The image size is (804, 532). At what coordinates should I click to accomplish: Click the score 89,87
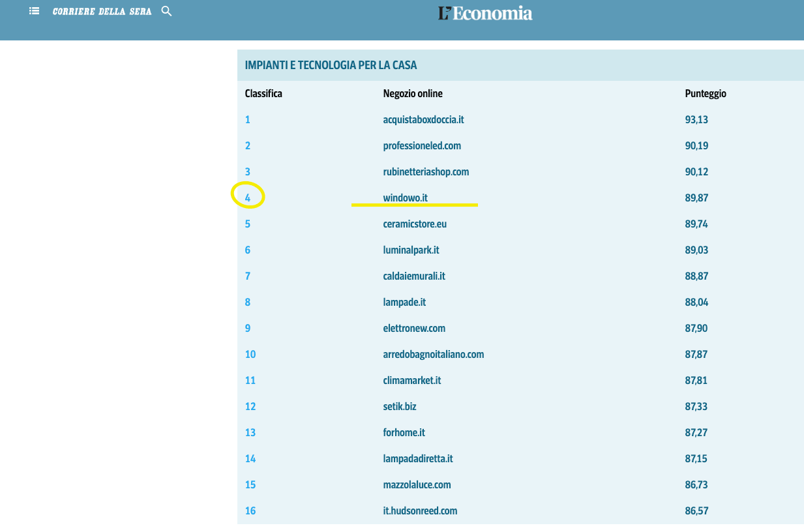(x=696, y=198)
